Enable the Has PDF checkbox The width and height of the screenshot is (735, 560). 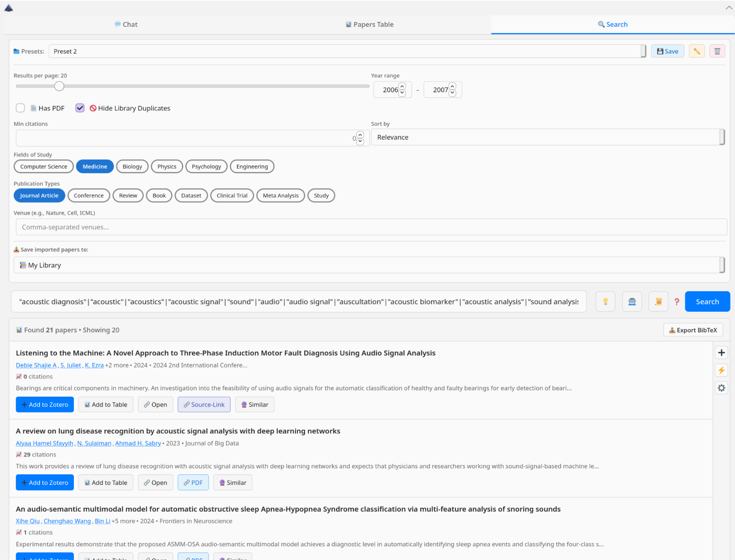pos(20,108)
